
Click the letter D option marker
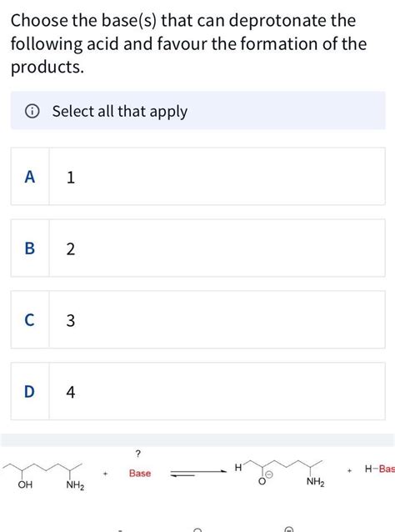point(29,392)
